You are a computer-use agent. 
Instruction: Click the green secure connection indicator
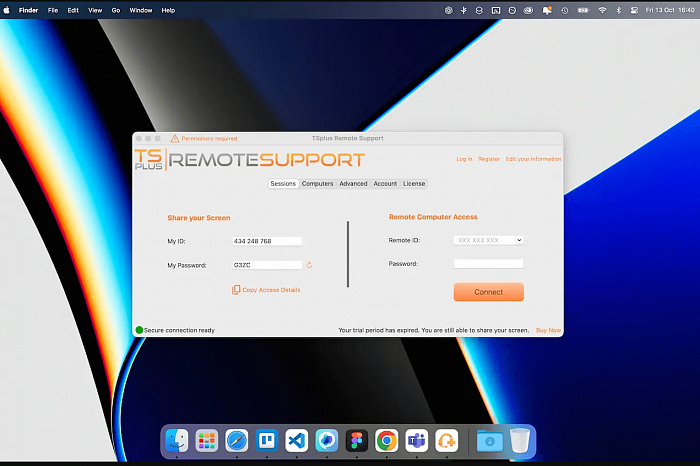pyautogui.click(x=139, y=330)
